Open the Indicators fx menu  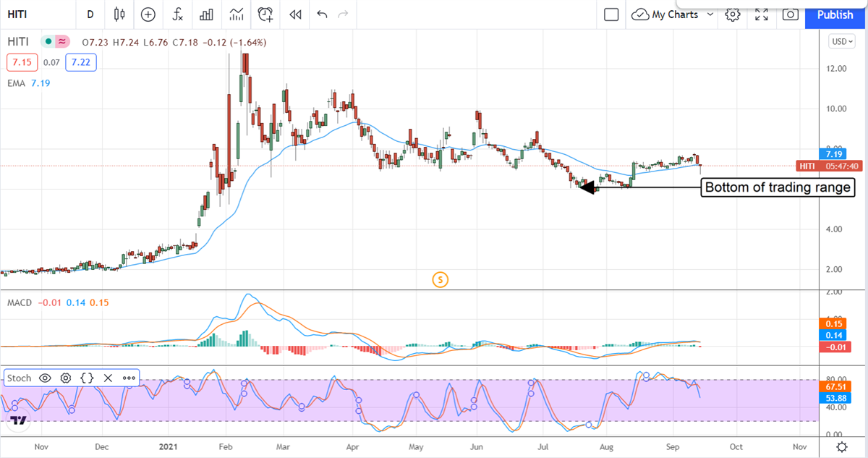pyautogui.click(x=177, y=14)
